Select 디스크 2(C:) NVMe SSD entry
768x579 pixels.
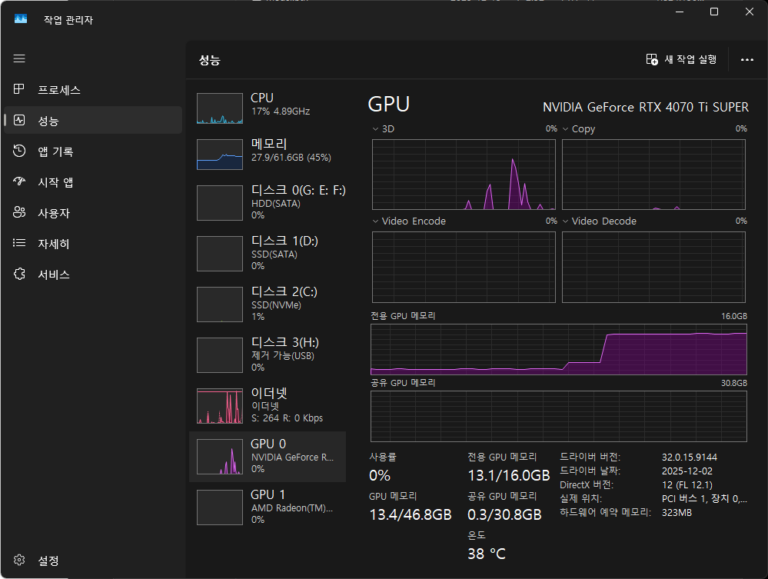[x=267, y=304]
